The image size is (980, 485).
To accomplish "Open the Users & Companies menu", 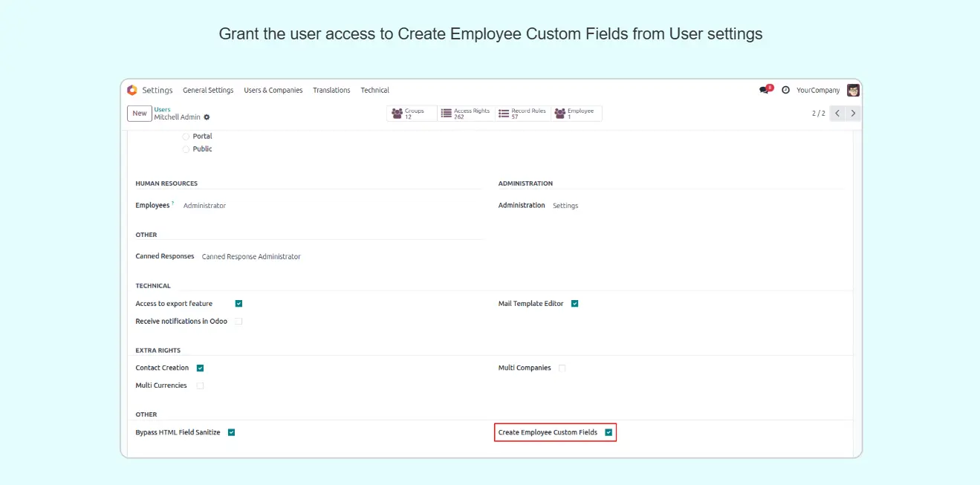I will [x=273, y=91].
